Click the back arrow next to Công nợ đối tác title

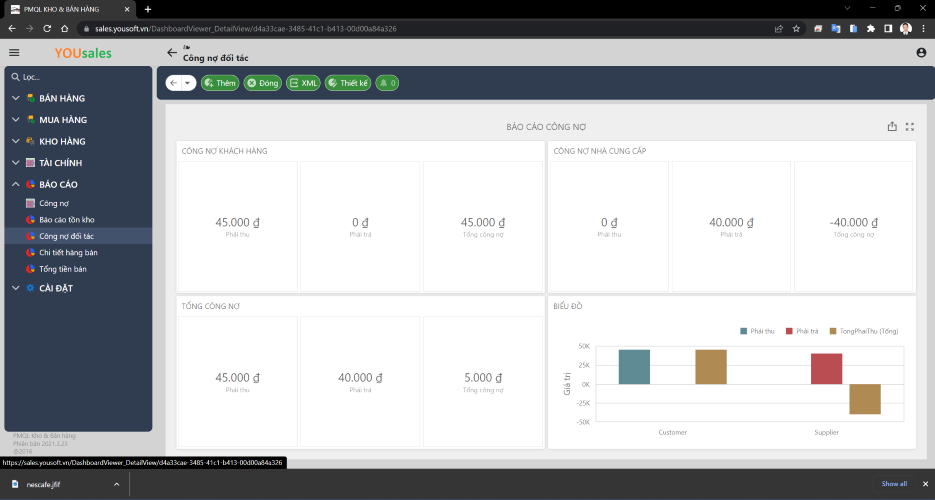point(172,52)
